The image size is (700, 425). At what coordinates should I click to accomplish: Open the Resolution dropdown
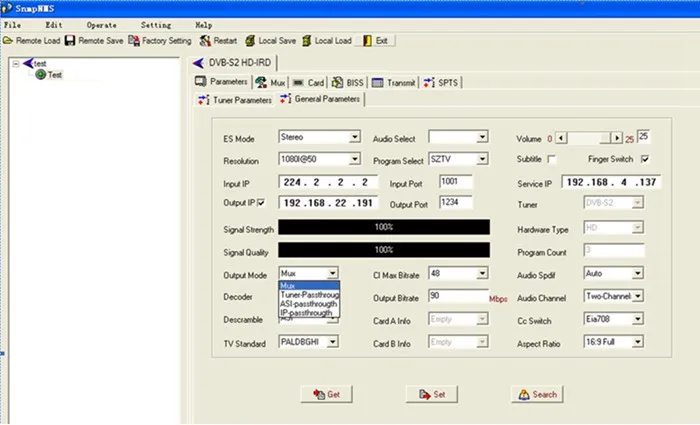pyautogui.click(x=354, y=159)
